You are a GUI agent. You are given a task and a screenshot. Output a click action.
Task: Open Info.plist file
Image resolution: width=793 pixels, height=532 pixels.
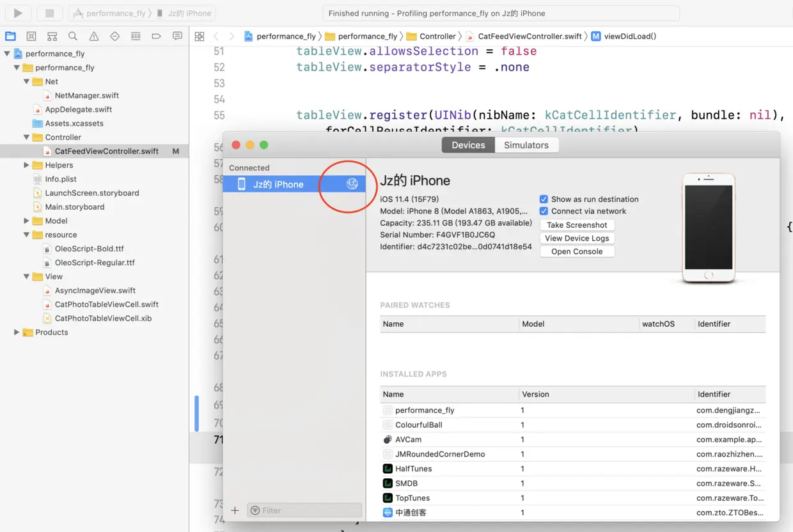[x=60, y=179]
